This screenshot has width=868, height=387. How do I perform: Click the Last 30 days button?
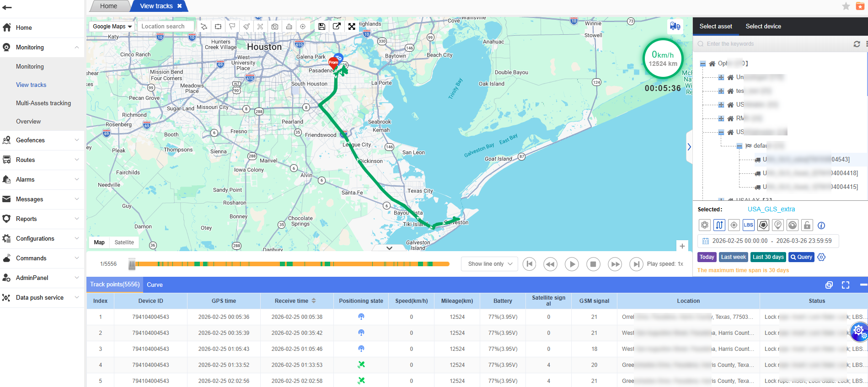(768, 257)
